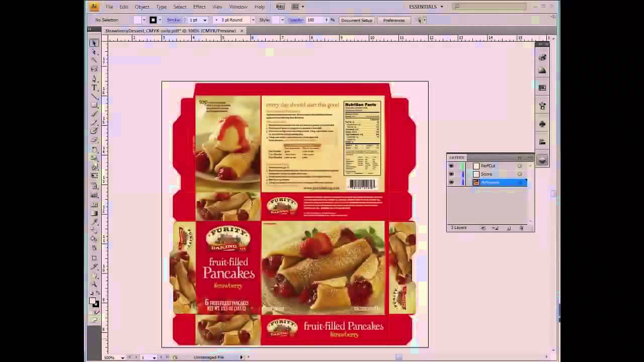Viewport: 644px width, 362px height.
Task: Select the Rectangle tool
Action: point(94,105)
